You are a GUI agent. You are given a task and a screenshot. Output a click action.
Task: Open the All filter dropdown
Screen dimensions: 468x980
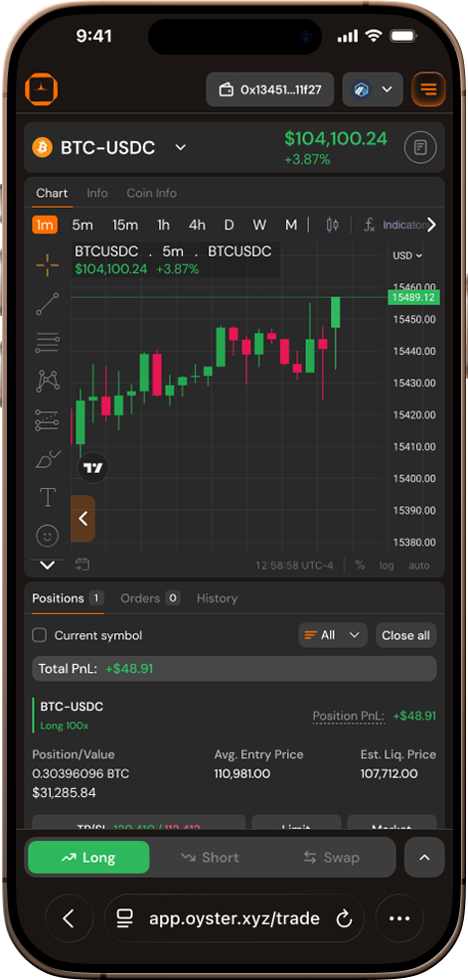[333, 635]
